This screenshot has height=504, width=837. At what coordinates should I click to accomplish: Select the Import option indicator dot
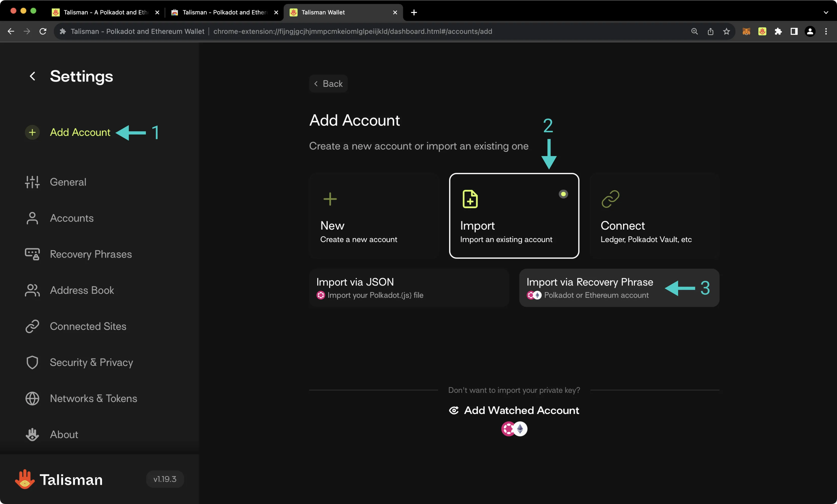(563, 194)
